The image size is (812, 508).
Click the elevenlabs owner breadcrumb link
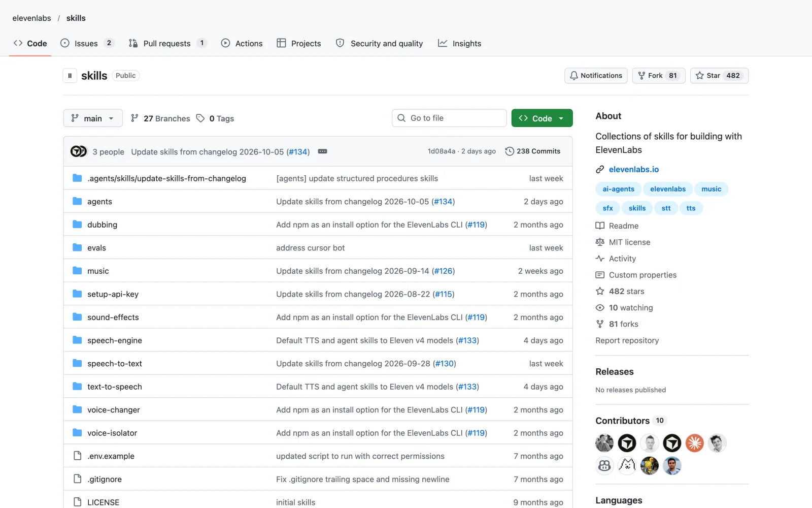[31, 18]
